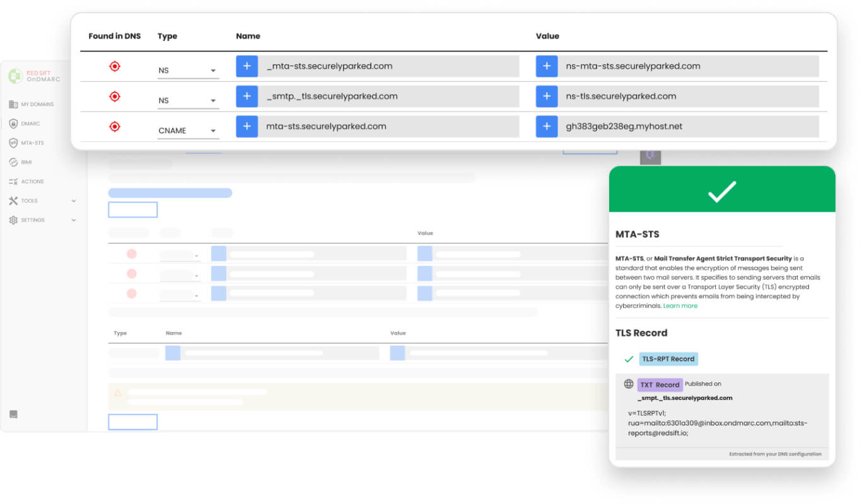Click the outlined button below the warning banner
The image size is (862, 504).
(132, 422)
